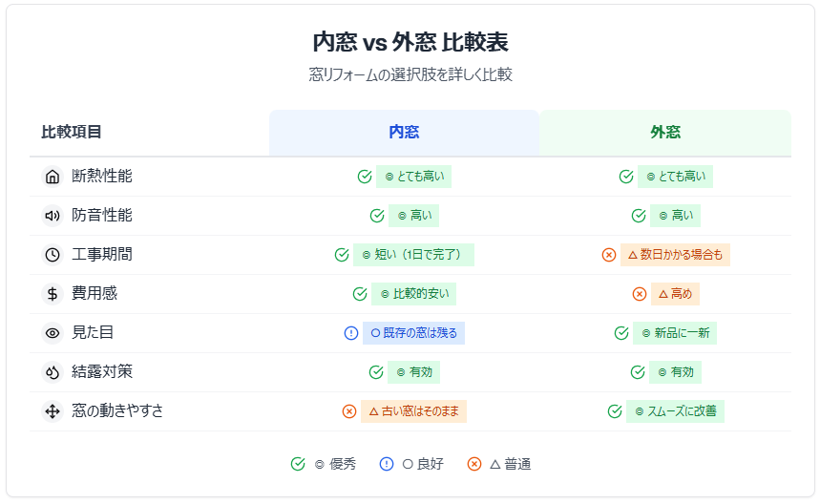Viewport: 820px width, 504px height.
Task: Click the 内窓 vs 外窓 比較表 title
Action: (x=410, y=42)
